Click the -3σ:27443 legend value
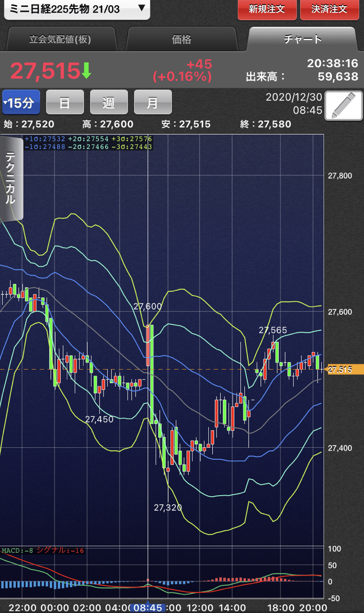364x613 pixels. click(131, 147)
